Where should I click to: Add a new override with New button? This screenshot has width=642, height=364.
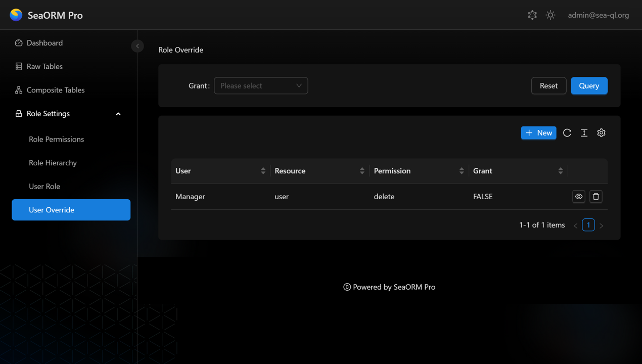[x=538, y=133]
